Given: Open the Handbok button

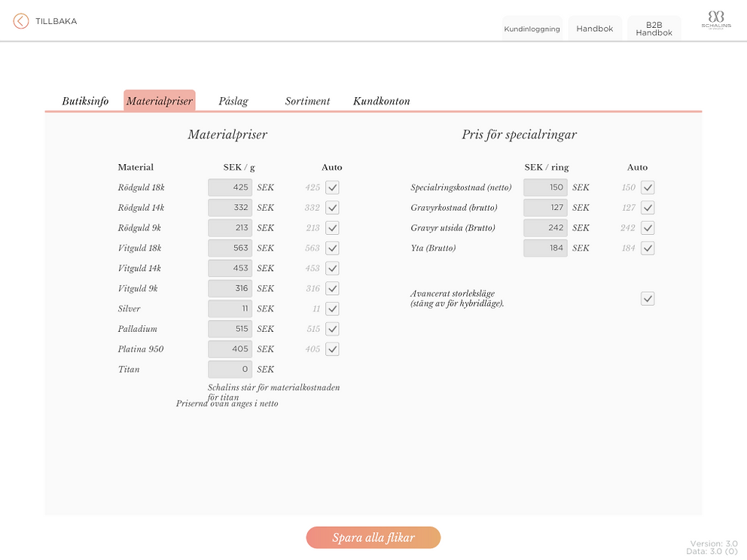Looking at the screenshot, I should coord(595,29).
